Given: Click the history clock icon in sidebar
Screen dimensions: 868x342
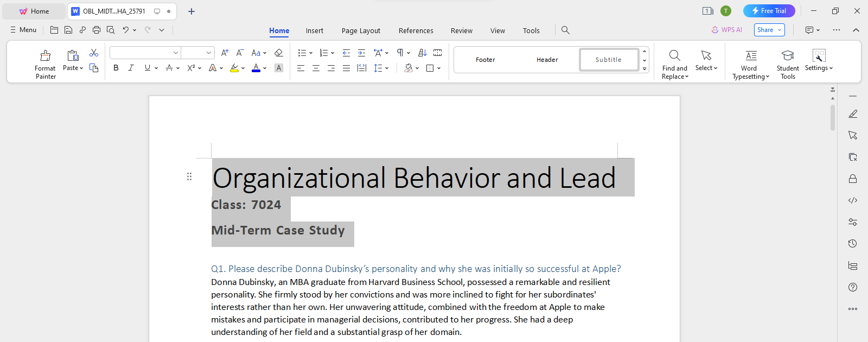Looking at the screenshot, I should pos(853,244).
